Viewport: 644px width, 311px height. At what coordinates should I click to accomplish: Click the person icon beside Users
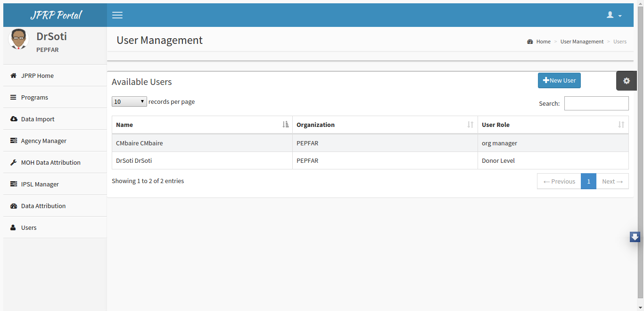13,227
